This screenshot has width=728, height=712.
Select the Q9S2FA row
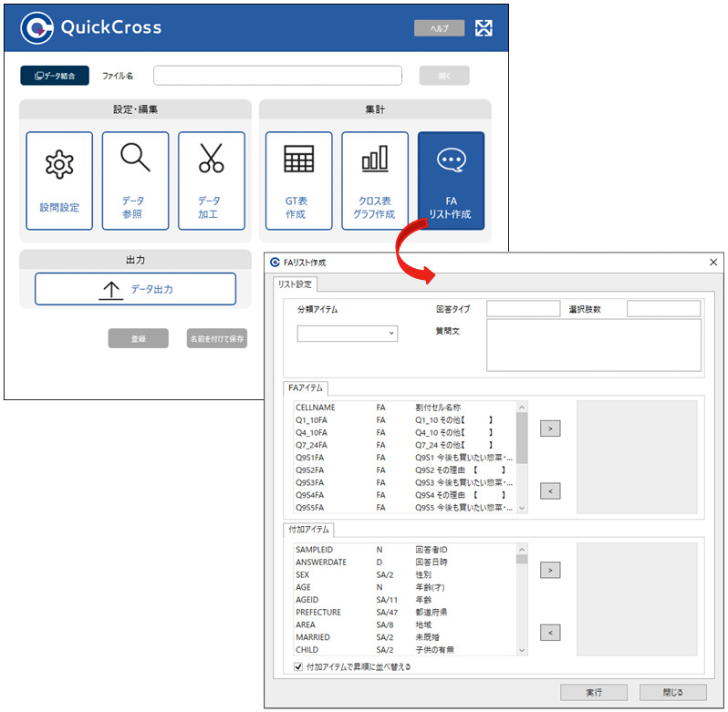coord(404,470)
